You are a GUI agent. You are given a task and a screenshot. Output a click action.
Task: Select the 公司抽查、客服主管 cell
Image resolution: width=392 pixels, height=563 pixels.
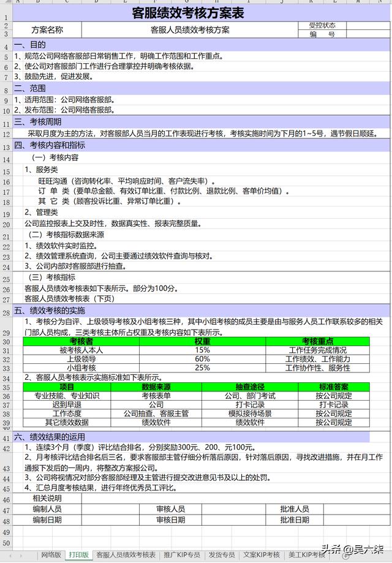coord(156,414)
